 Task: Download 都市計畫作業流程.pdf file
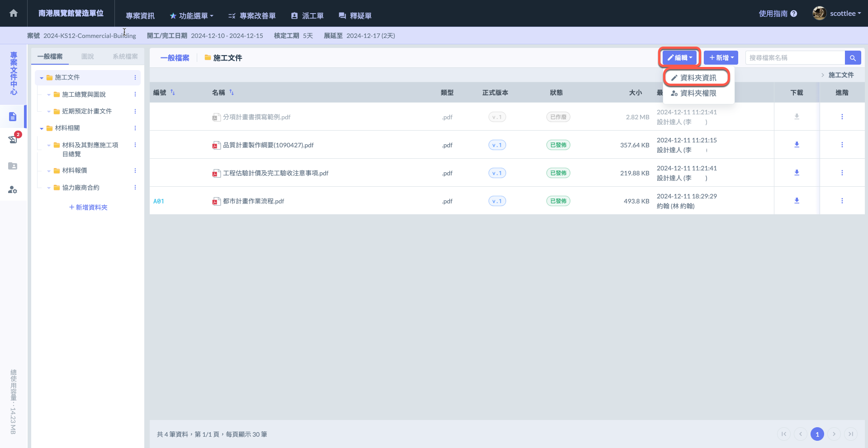797,201
